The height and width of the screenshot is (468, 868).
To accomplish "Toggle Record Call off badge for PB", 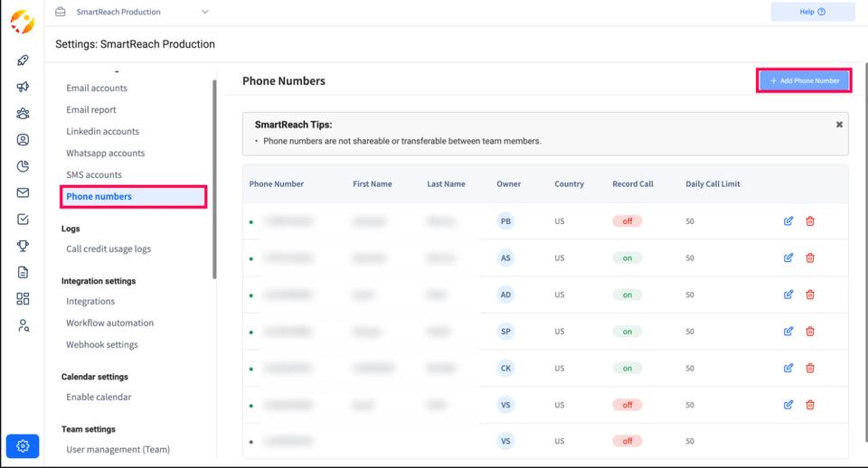I will [x=627, y=220].
